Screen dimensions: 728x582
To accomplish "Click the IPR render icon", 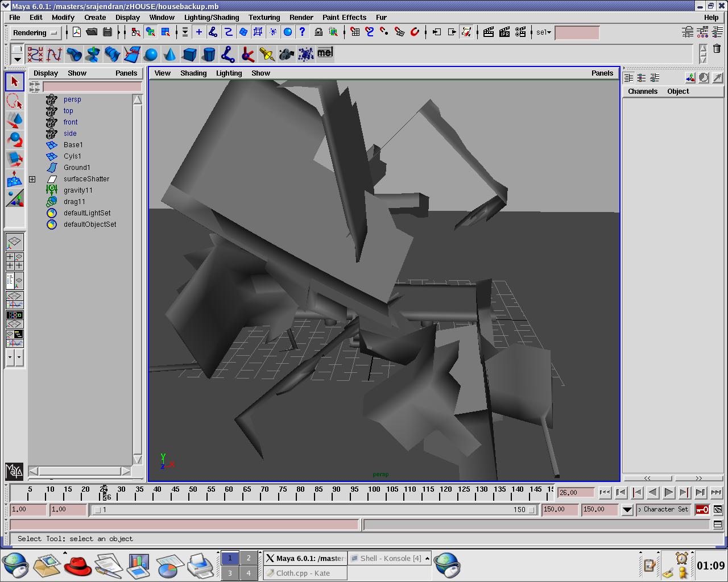I will pos(504,32).
